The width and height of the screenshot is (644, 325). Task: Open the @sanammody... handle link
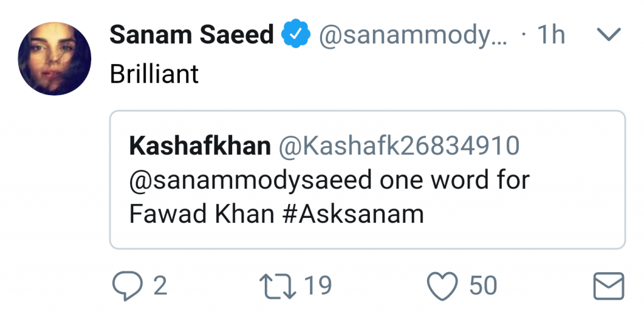[x=413, y=36]
